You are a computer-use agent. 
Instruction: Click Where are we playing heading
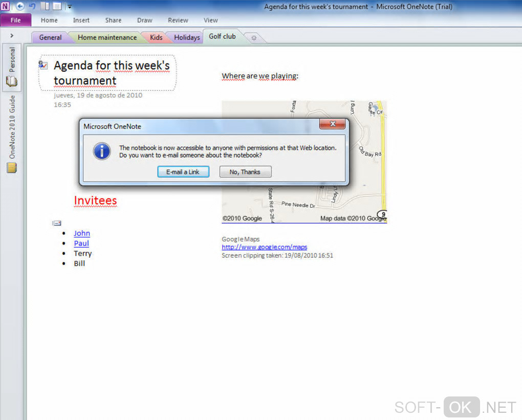coord(260,76)
